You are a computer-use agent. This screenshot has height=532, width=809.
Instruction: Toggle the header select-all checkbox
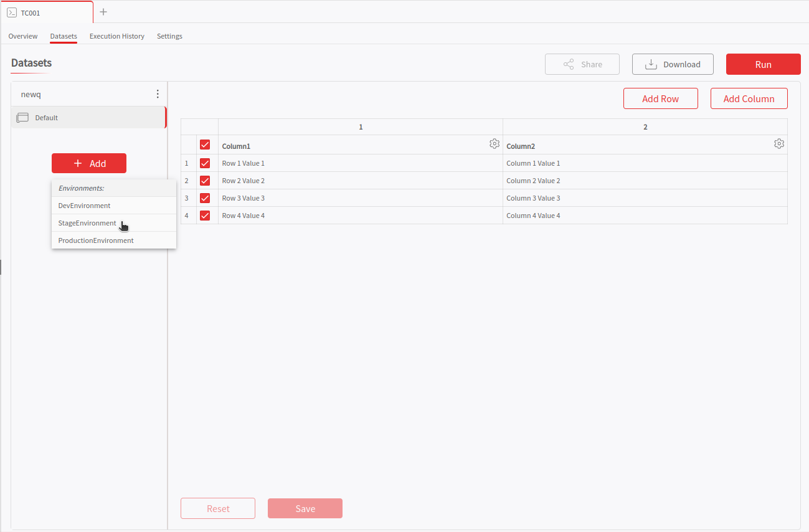coord(205,145)
